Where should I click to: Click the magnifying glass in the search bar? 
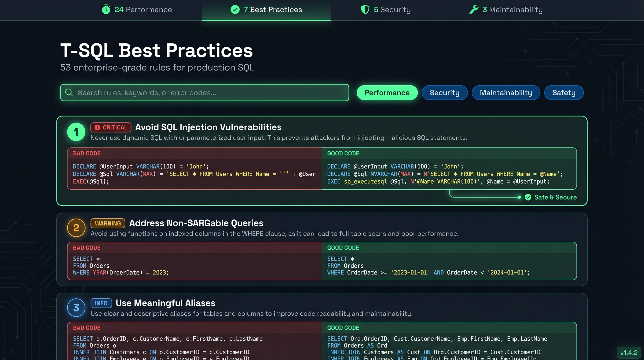coord(69,92)
